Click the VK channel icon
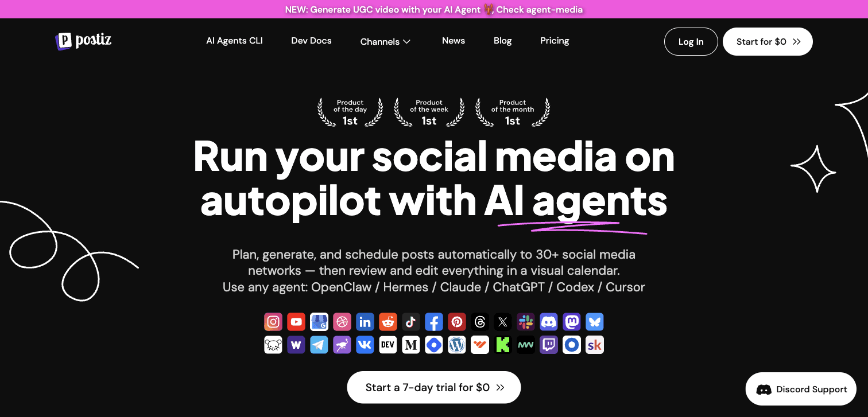This screenshot has width=868, height=417. click(x=365, y=345)
